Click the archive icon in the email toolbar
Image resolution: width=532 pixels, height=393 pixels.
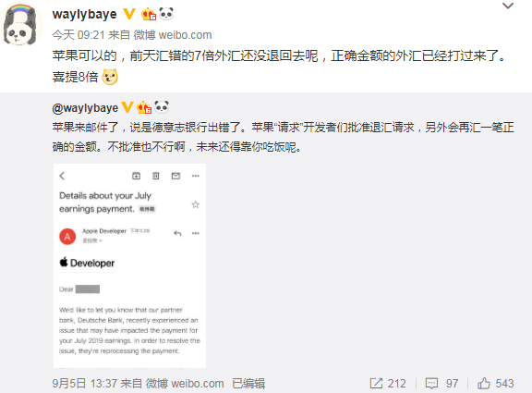coord(136,176)
